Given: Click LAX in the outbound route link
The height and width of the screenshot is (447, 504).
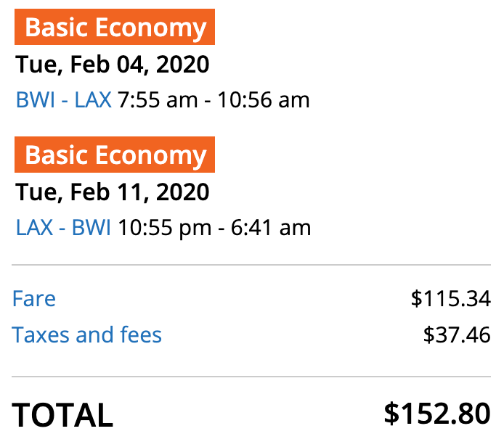Looking at the screenshot, I should (94, 99).
